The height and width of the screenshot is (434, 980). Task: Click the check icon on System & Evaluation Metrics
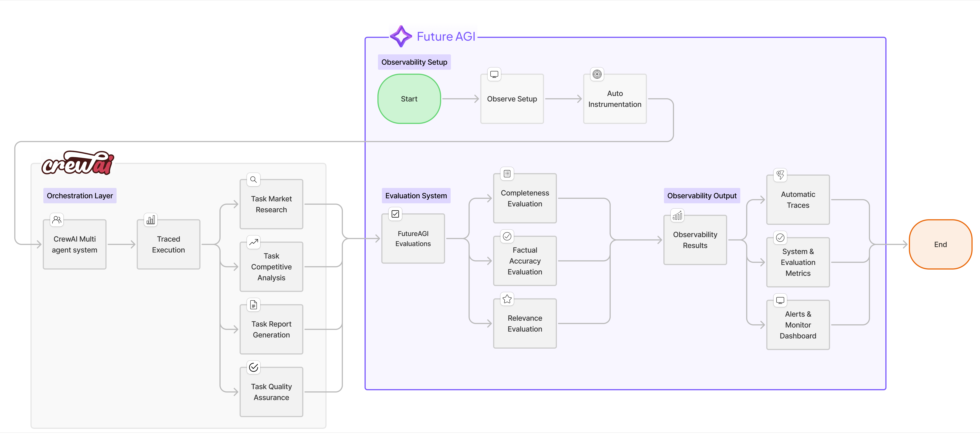[780, 238]
